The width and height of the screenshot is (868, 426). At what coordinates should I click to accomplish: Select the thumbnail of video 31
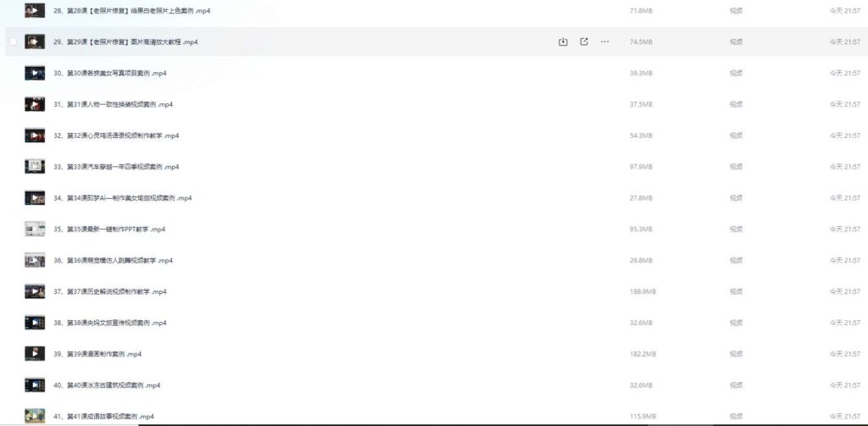[35, 104]
